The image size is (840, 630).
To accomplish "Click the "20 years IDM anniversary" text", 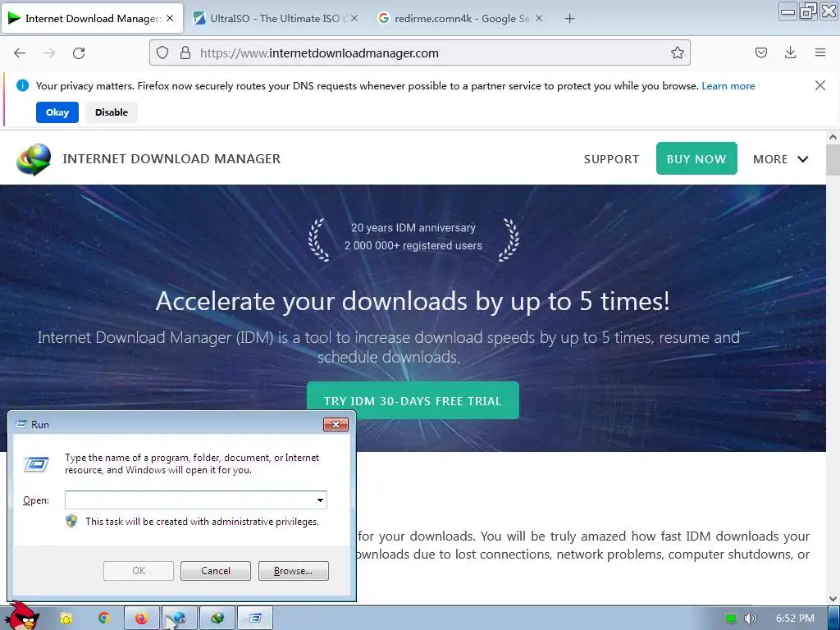I will (413, 228).
